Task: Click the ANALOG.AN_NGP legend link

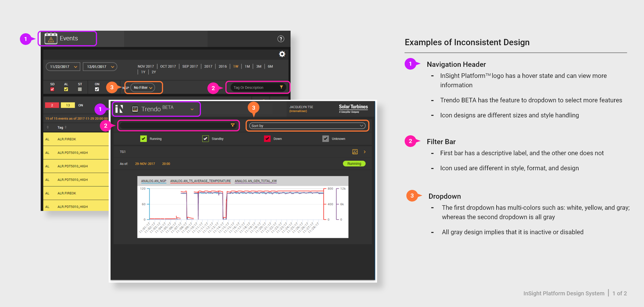Action: pos(154,181)
